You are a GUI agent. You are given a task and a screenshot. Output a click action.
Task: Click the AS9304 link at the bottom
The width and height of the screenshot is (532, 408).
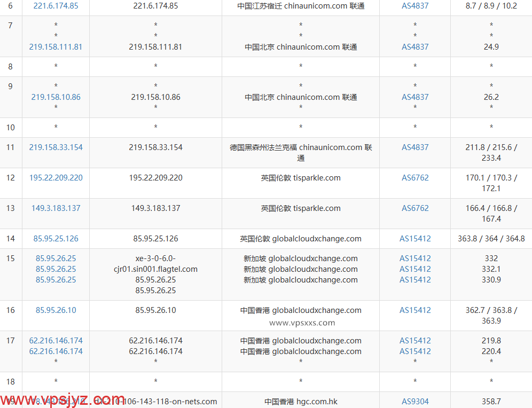point(415,401)
